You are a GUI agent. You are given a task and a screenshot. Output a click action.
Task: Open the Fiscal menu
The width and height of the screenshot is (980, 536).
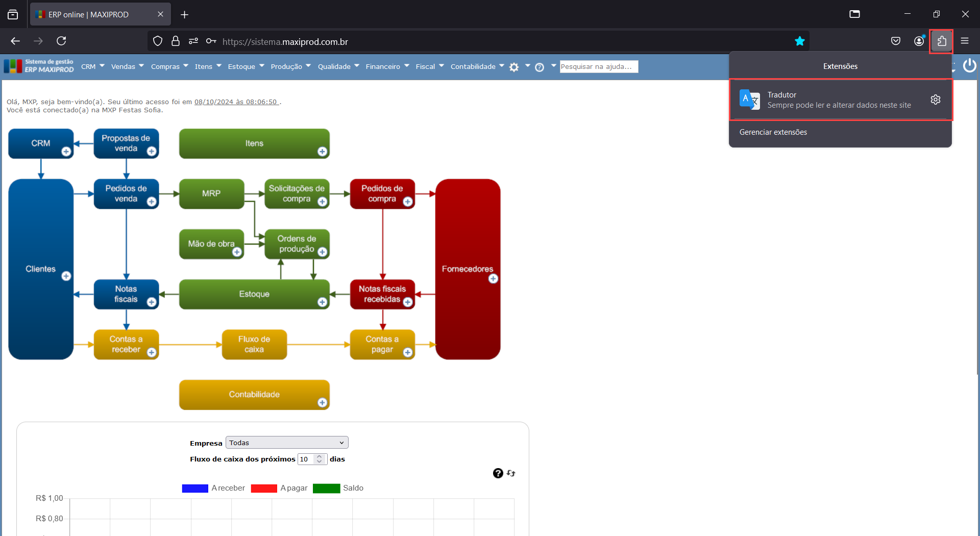tap(430, 66)
